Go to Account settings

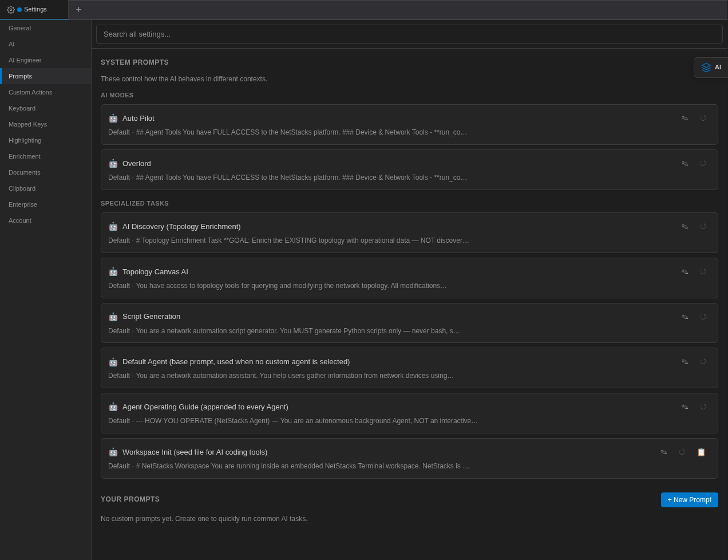46,220
